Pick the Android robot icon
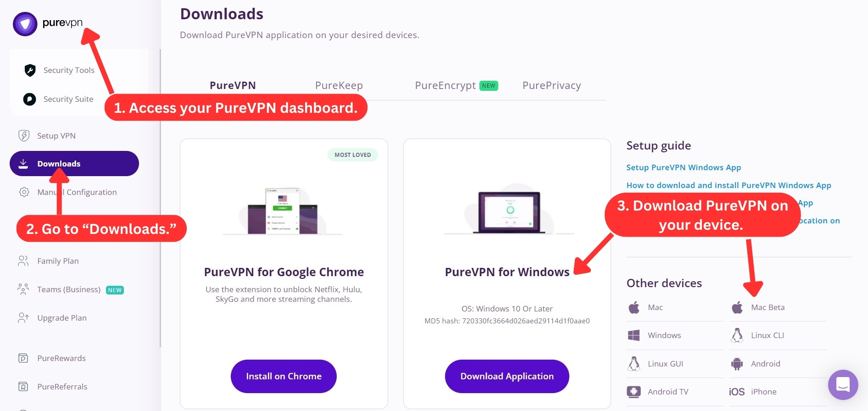Image resolution: width=868 pixels, height=411 pixels. tap(737, 364)
